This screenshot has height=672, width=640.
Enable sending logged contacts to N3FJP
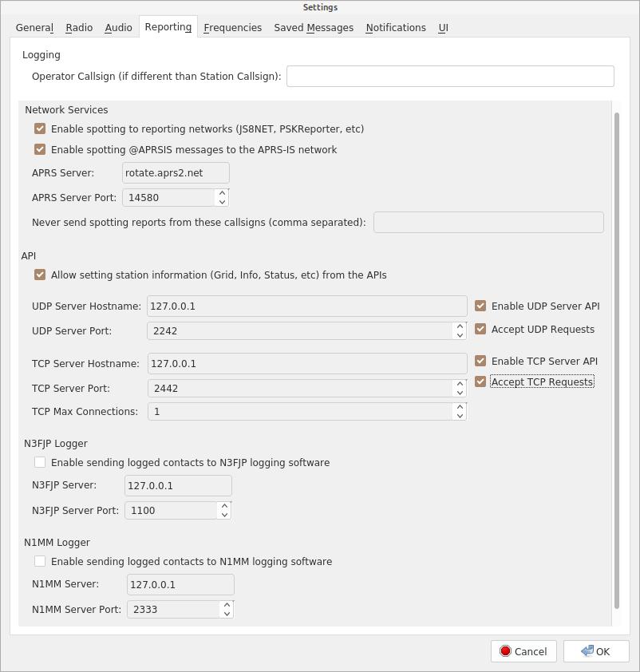coord(40,462)
